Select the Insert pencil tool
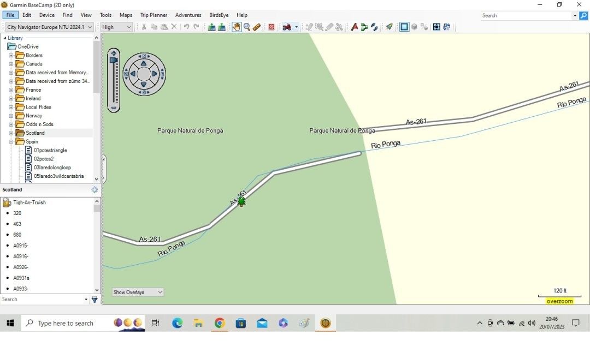The width and height of the screenshot is (590, 364). (x=309, y=27)
